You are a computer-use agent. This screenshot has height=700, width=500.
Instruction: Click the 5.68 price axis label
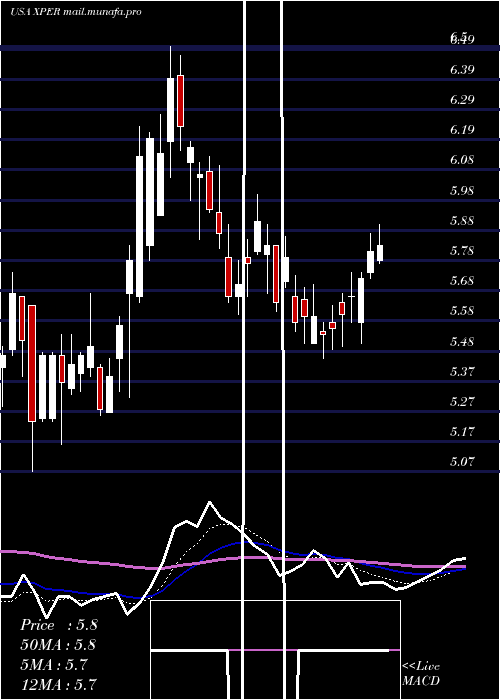tap(462, 281)
